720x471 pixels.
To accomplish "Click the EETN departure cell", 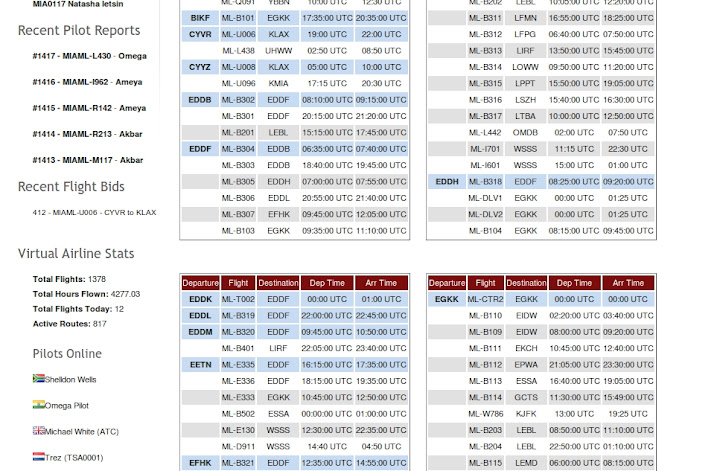I will [x=200, y=365].
